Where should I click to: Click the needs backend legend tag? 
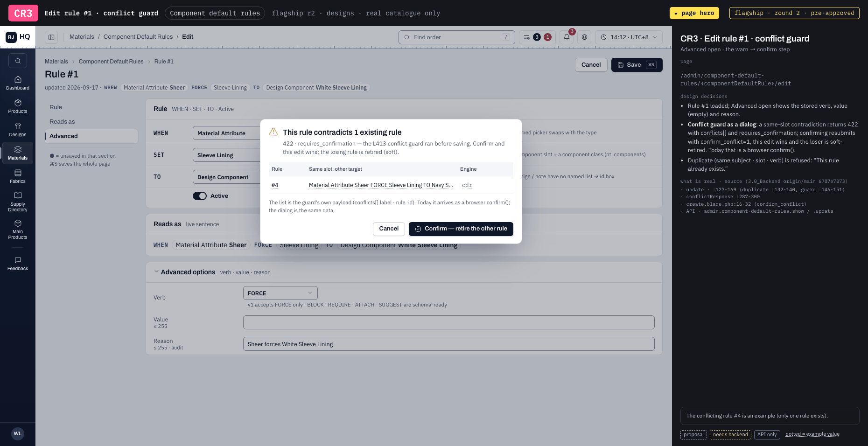pos(730,434)
